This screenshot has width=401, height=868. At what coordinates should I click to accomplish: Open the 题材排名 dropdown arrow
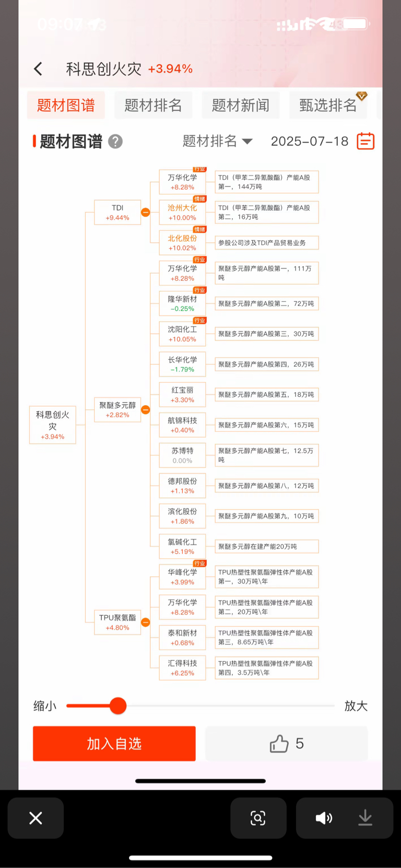tap(247, 142)
